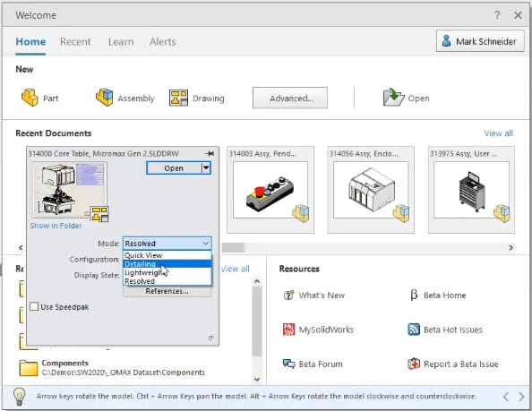Show next tip arrow
532x411 pixels.
pos(521,397)
